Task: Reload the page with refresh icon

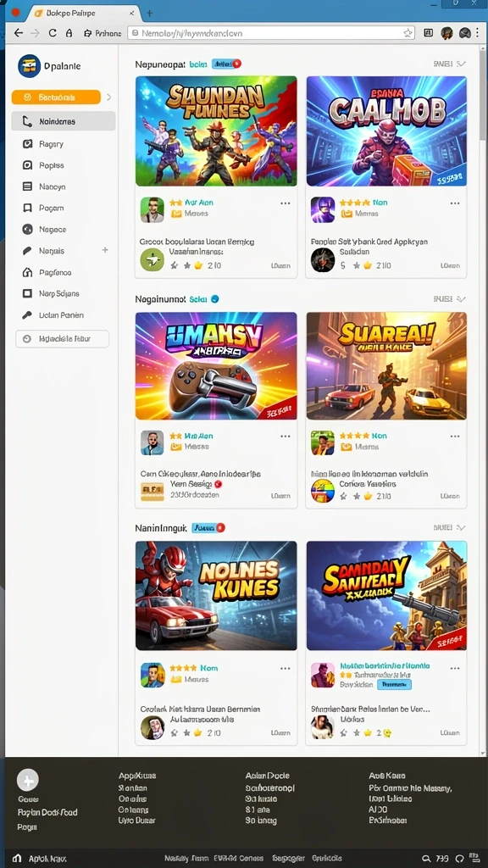Action: (x=53, y=33)
